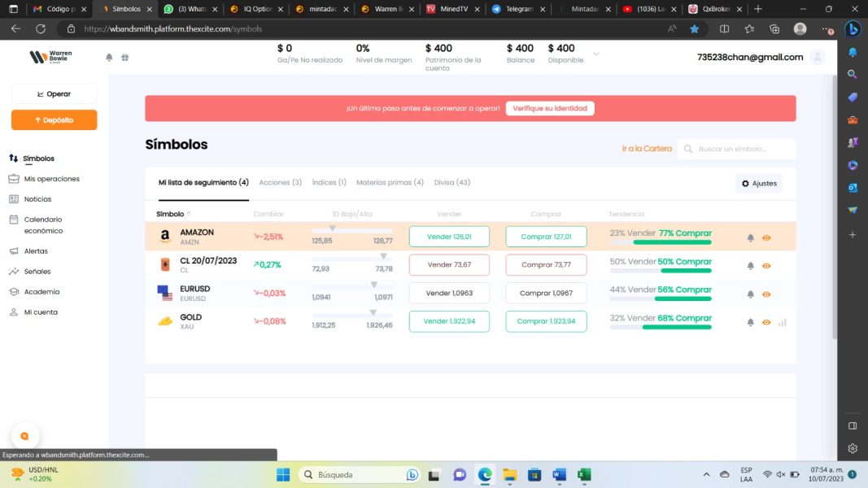Go back with browser back arrow
Image resolution: width=868 pixels, height=488 pixels.
[15, 28]
